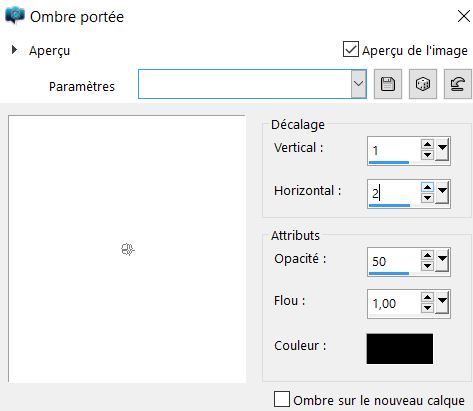Screen dimensions: 473x411
Task: Decrease Flou value with the down arrow
Action: coord(427,308)
